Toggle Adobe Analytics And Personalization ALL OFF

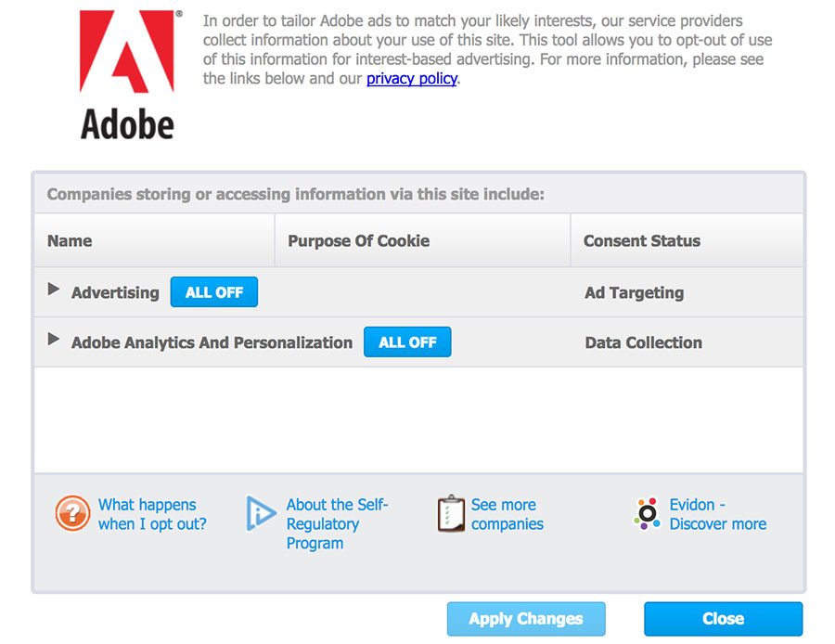pos(407,342)
